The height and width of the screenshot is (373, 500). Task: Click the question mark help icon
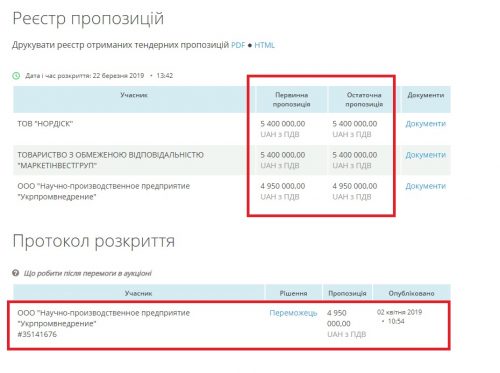16,273
